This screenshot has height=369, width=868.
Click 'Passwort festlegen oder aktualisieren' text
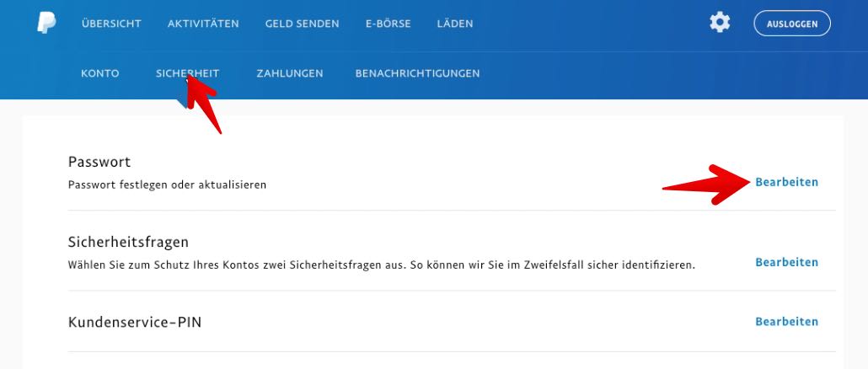pyautogui.click(x=167, y=184)
